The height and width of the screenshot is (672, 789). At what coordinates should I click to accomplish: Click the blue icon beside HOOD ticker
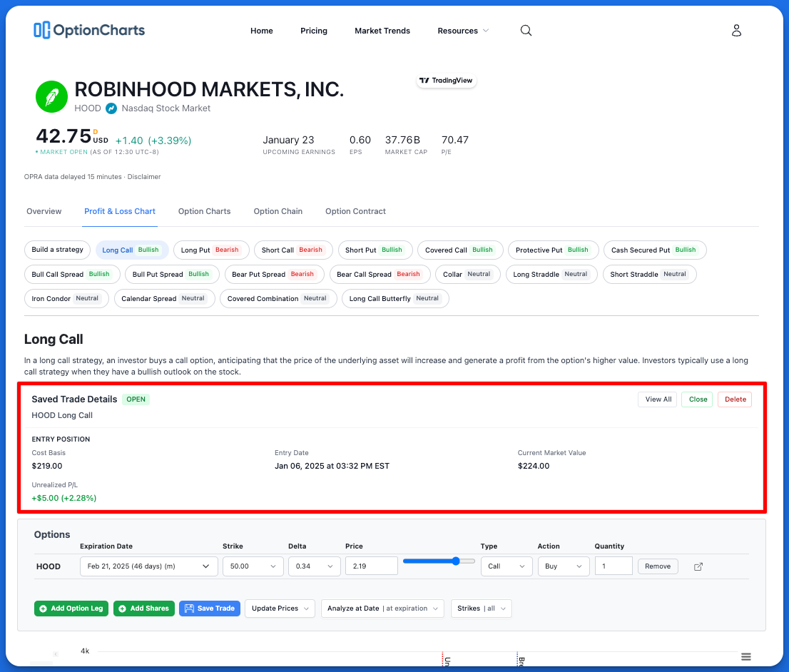point(111,108)
